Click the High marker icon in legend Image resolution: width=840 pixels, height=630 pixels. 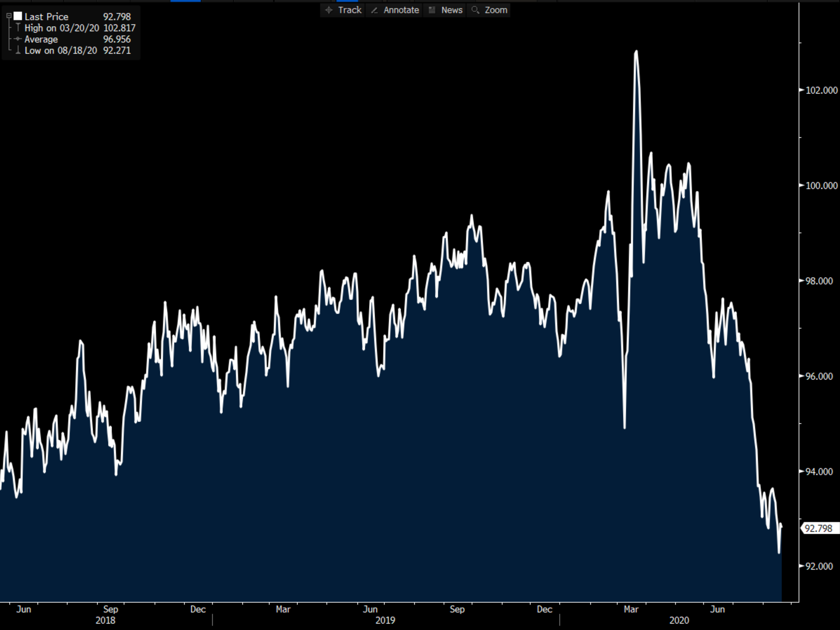pyautogui.click(x=18, y=28)
